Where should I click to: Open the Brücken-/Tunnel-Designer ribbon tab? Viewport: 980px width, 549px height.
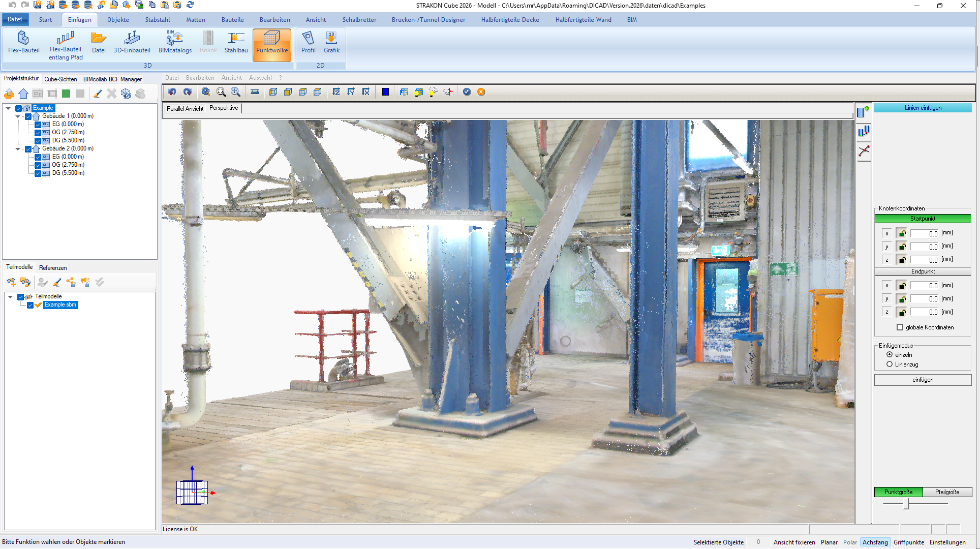(428, 19)
